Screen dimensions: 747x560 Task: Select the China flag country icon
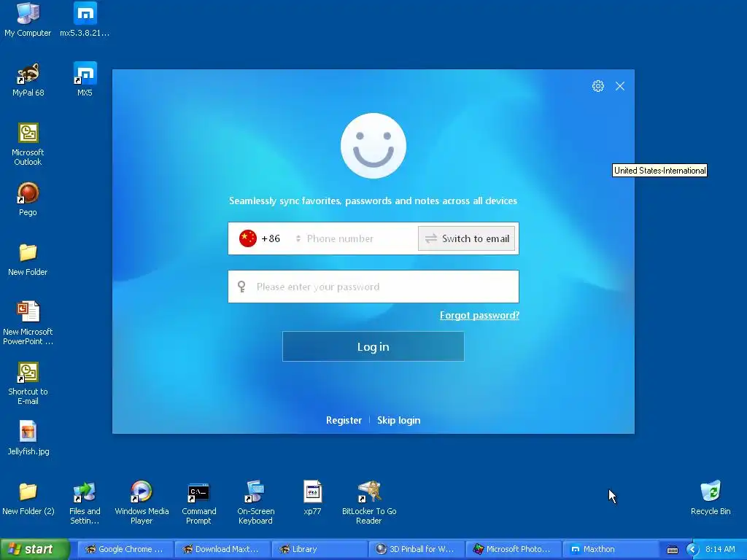tap(248, 238)
